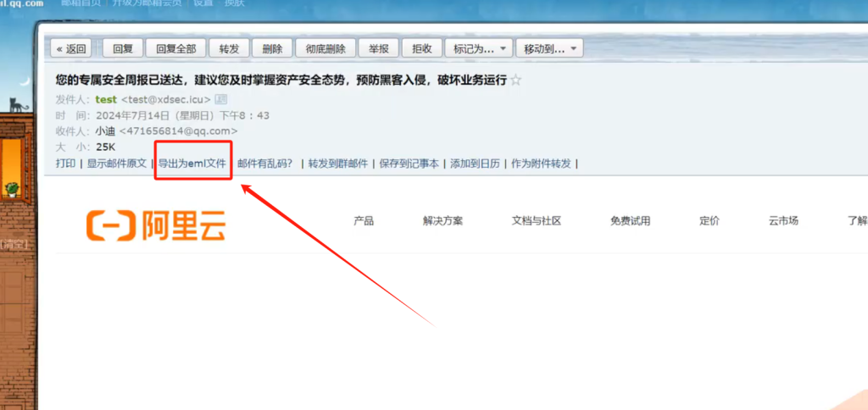
Task: Open 文档与社区 in Aliyun navigation
Action: [537, 221]
